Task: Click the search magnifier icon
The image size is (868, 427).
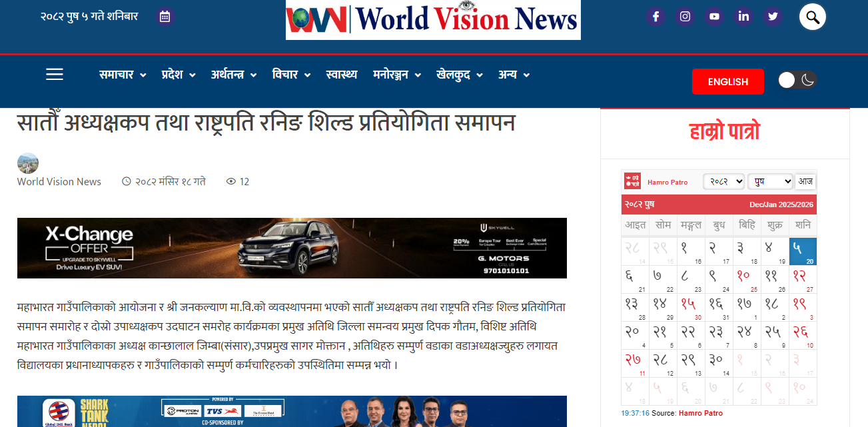Action: [813, 17]
